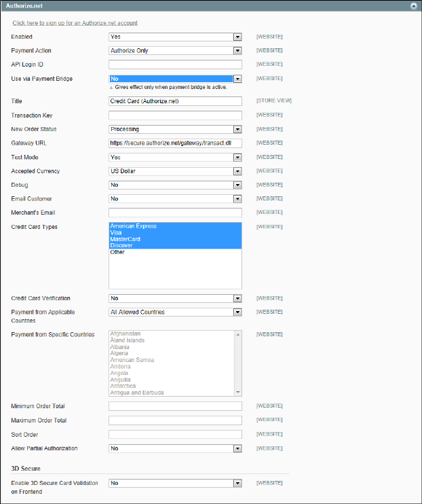This screenshot has height=504, width=422.
Task: Click the API Login ID field
Action: click(175, 65)
